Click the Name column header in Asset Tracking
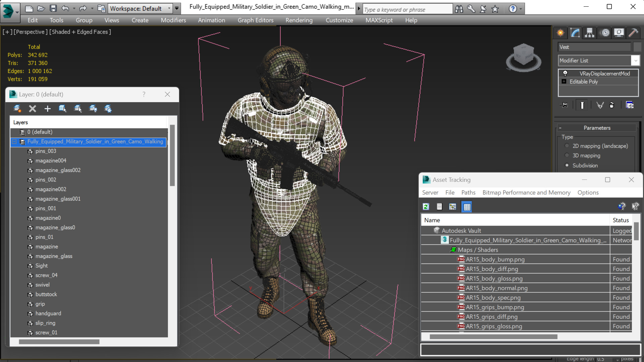 pyautogui.click(x=515, y=220)
